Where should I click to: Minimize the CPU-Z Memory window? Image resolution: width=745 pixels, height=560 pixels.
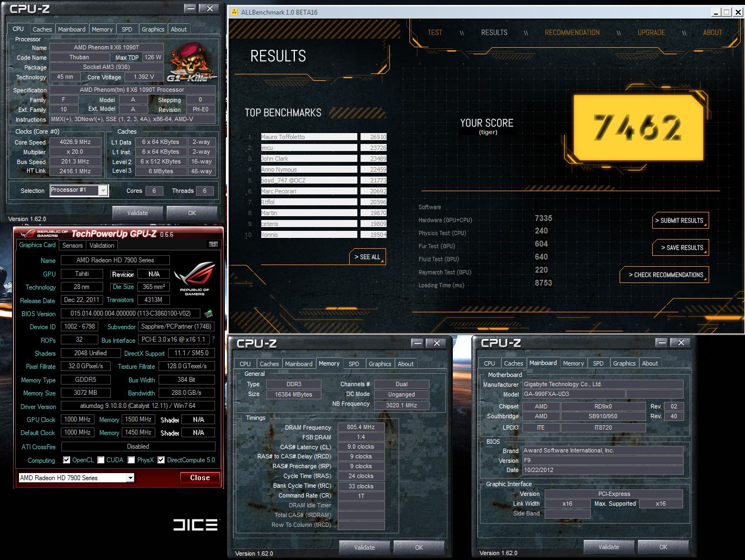417,343
